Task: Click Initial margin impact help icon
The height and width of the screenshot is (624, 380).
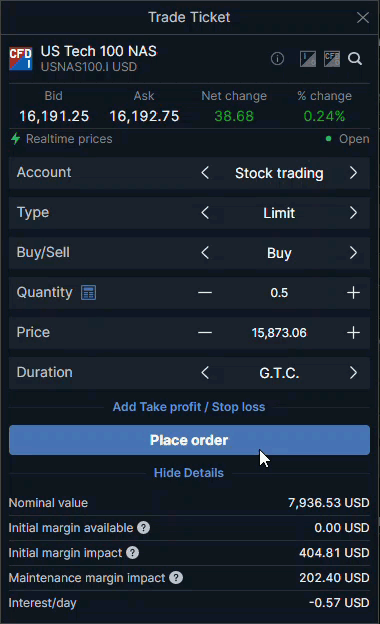Action: click(133, 553)
